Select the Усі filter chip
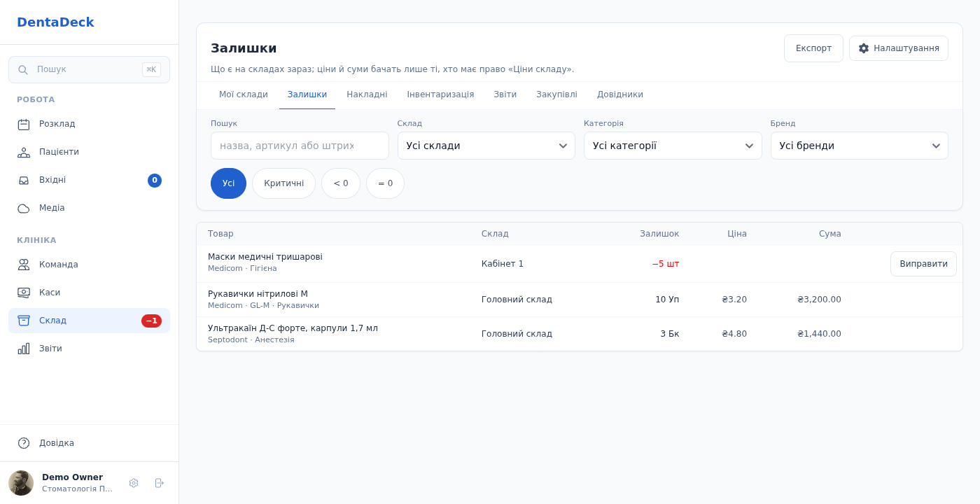This screenshot has height=504, width=980. tap(228, 183)
